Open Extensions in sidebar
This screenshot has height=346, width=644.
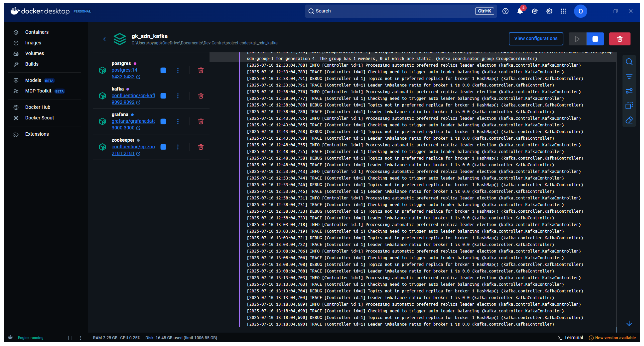coord(37,134)
